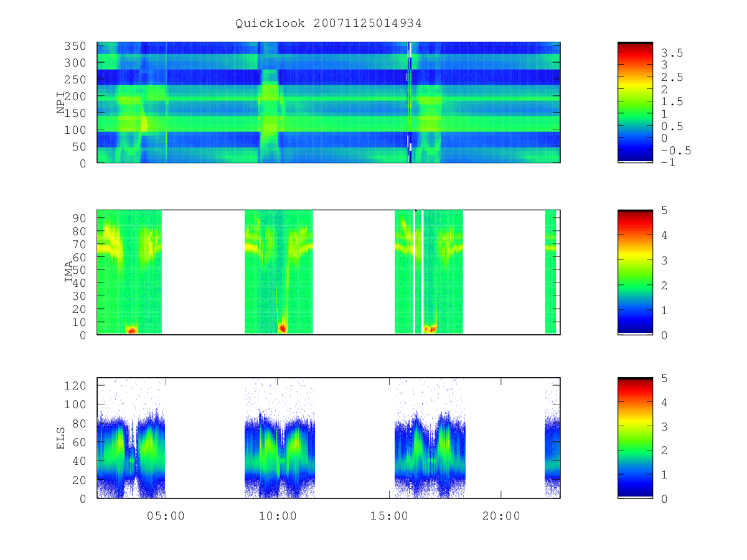Click the ELS spectrogram panel

tap(329, 438)
